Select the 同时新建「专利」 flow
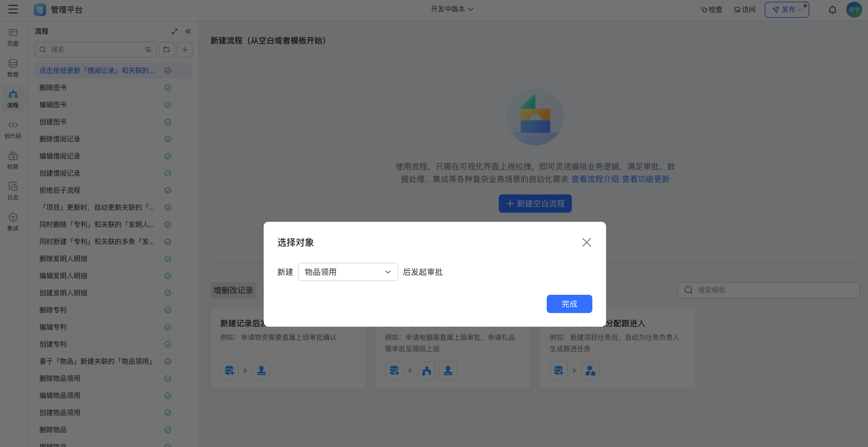 point(113,242)
